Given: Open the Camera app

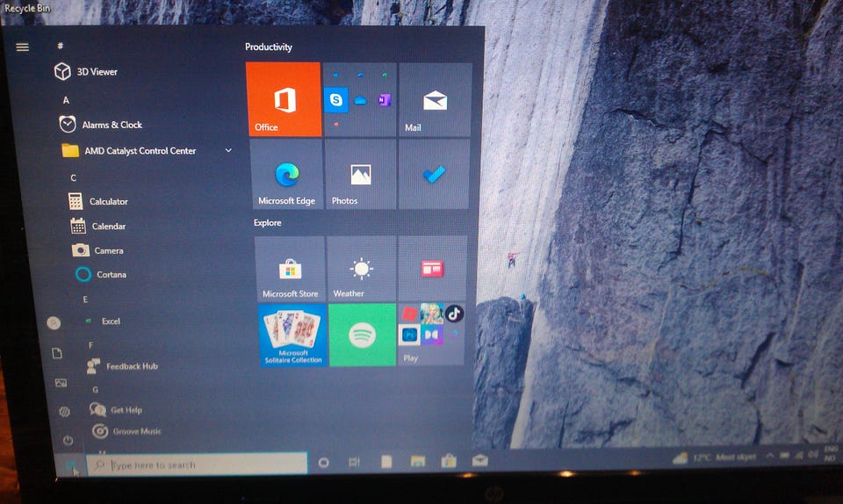Looking at the screenshot, I should click(x=97, y=250).
